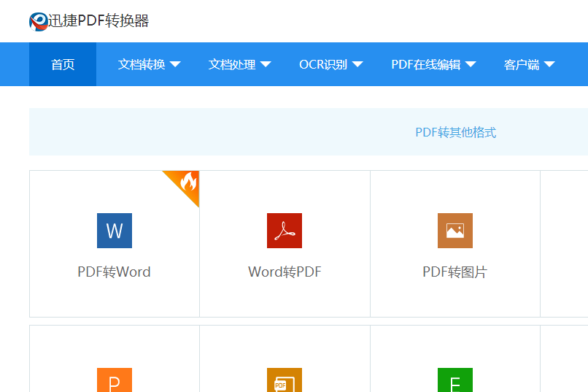Screen dimensions: 588x392
Task: Expand the PDF在线编辑 dropdown arrow
Action: tap(471, 64)
